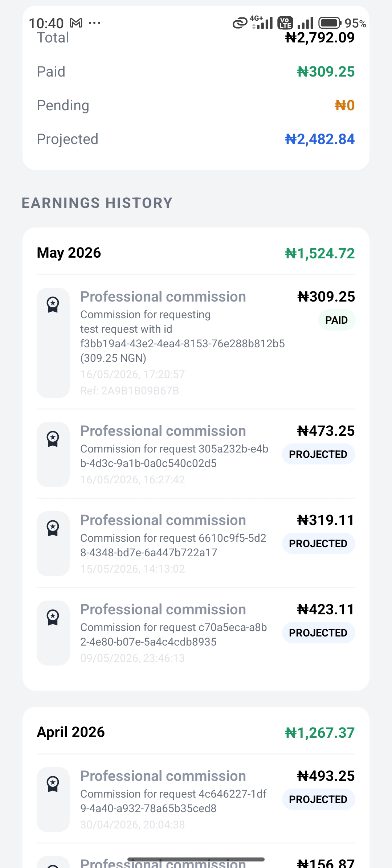Open commission entry with Ref 2A9B1B09B67B
The width and height of the screenshot is (392, 868).
[x=196, y=343]
